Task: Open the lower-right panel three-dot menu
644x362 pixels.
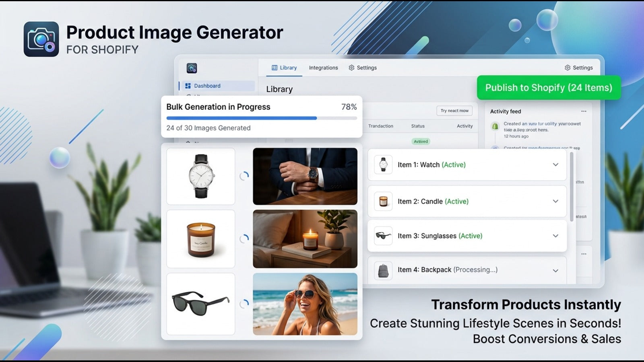Action: coord(584,254)
